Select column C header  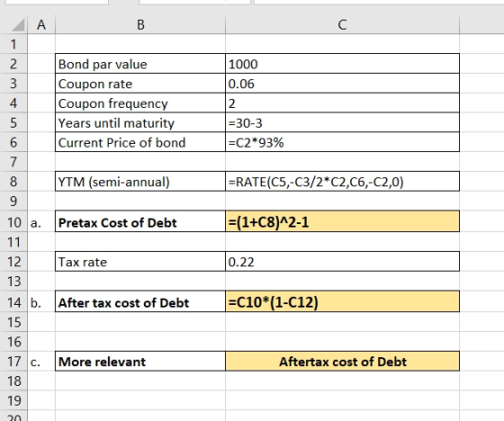[x=342, y=25]
